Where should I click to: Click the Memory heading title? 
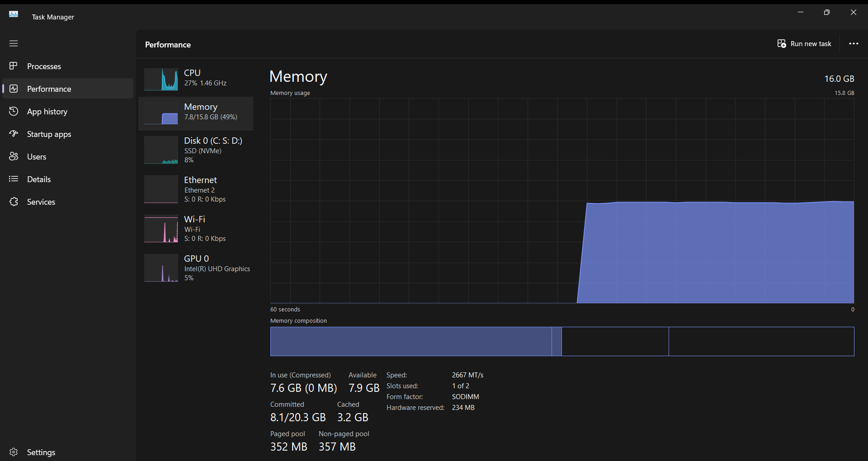click(298, 77)
